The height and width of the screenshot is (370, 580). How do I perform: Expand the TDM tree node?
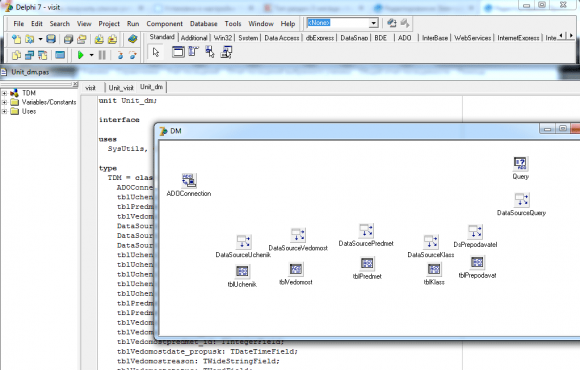pos(4,93)
